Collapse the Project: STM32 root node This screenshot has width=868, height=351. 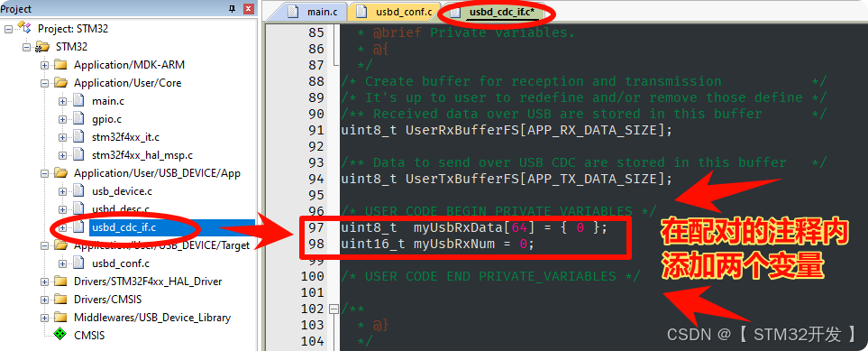(8, 29)
